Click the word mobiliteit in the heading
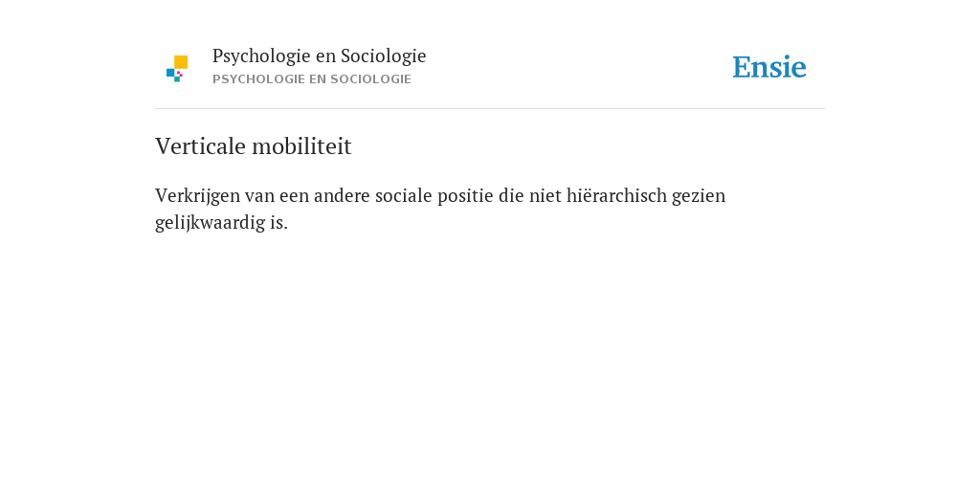980x490 pixels. point(301,146)
